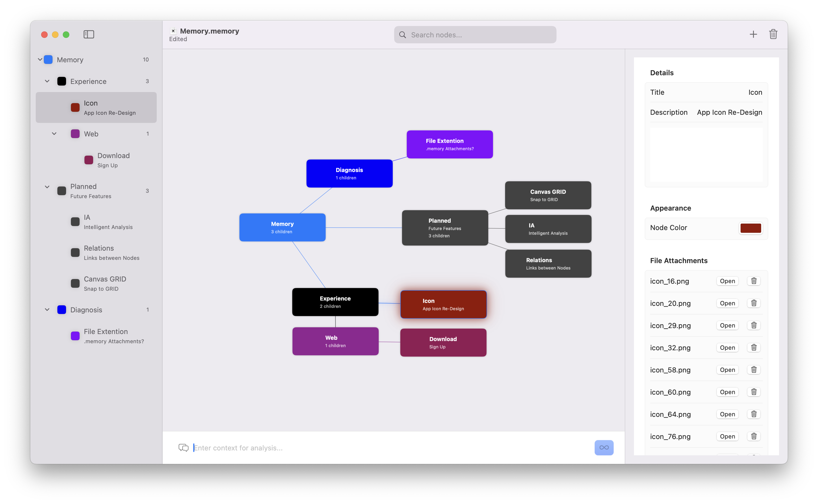The image size is (818, 504).
Task: Open icon_32.png attachment
Action: click(727, 347)
